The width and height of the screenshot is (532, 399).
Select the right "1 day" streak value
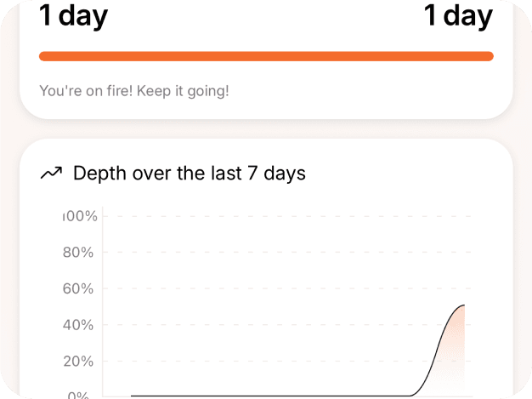coord(458,15)
